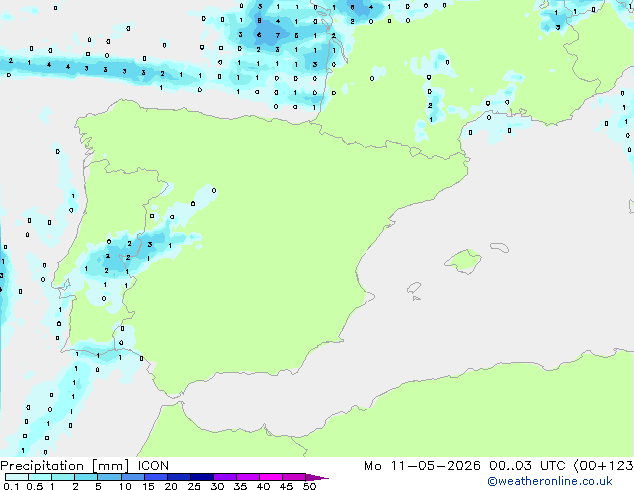Click the 'Mo 11-05-2026 00..03 UTC' timestamp

tap(465, 466)
